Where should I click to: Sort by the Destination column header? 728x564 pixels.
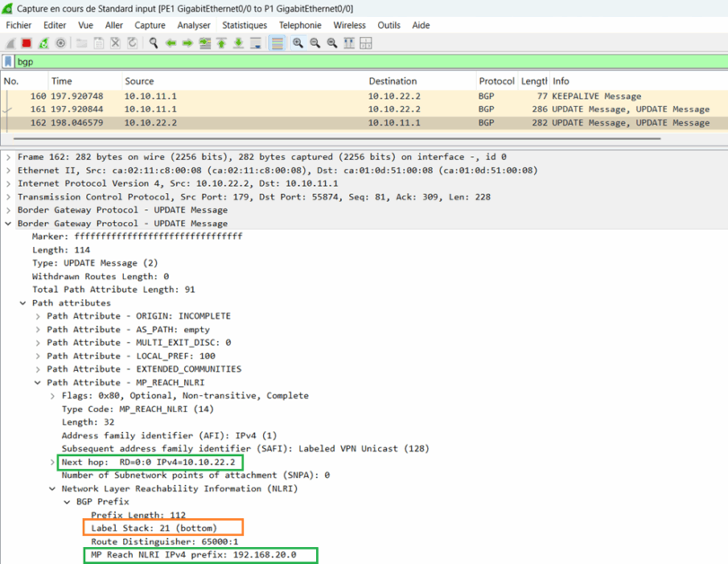pyautogui.click(x=421, y=82)
